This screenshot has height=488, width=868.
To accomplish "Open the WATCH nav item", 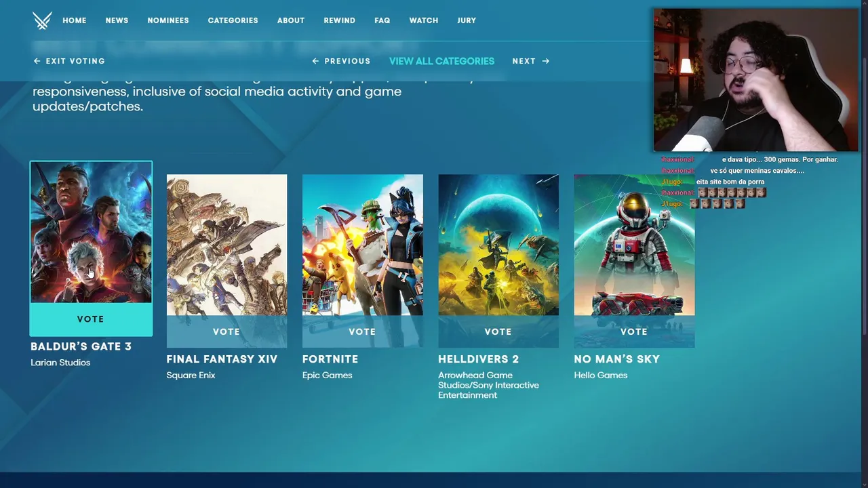I will pyautogui.click(x=424, y=20).
